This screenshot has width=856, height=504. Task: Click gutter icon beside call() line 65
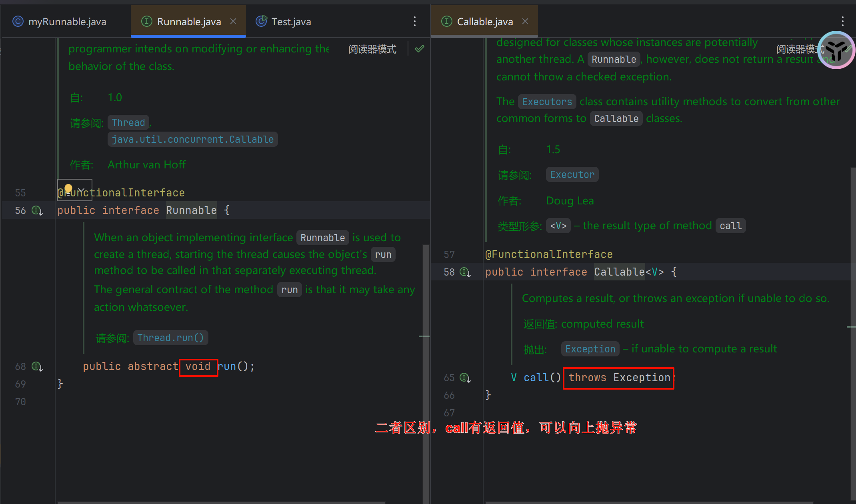(465, 378)
